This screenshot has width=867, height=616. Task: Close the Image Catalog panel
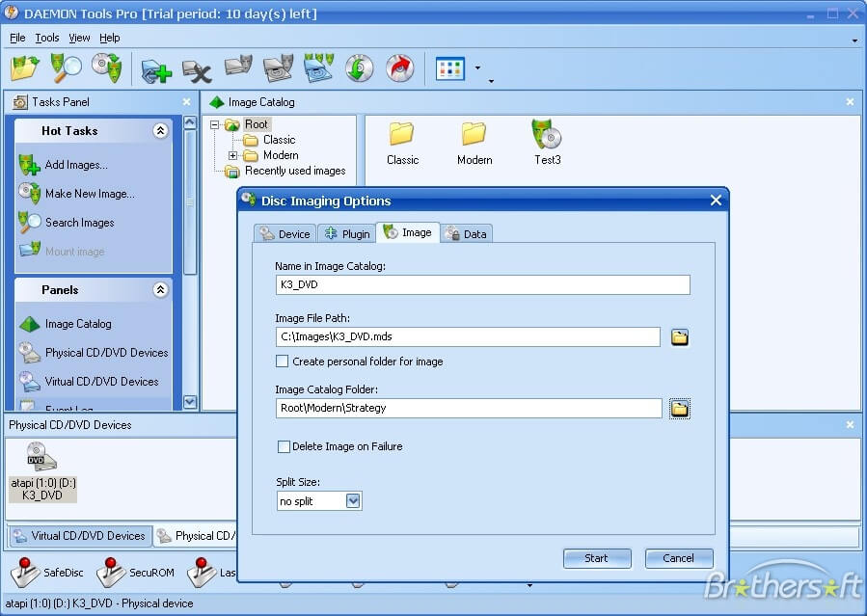tap(850, 102)
